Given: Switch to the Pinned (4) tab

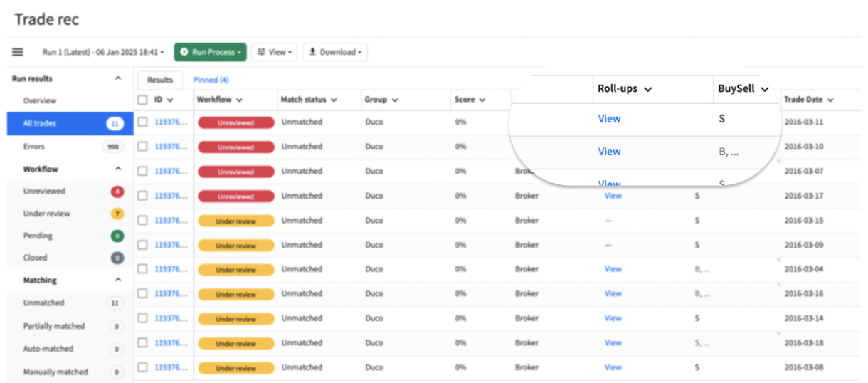Looking at the screenshot, I should point(211,80).
